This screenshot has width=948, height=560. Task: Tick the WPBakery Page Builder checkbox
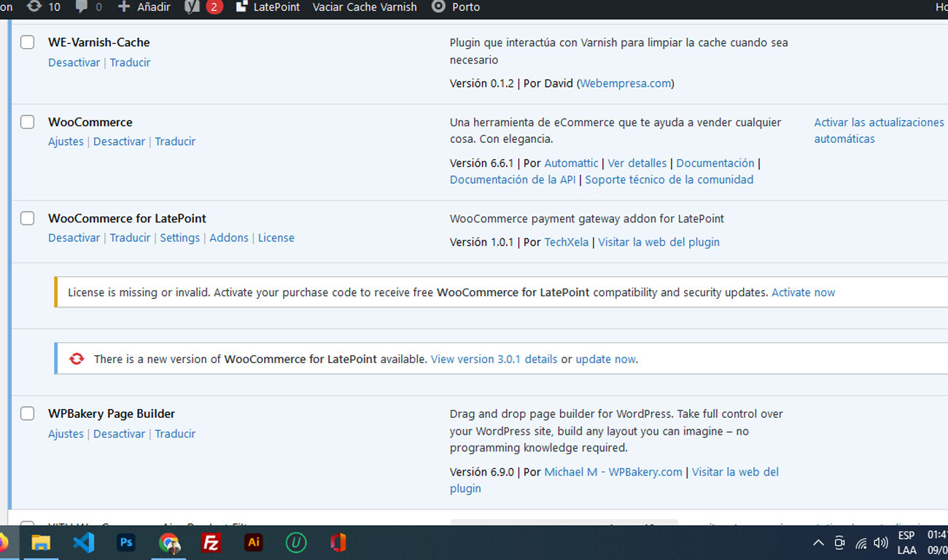coord(27,413)
